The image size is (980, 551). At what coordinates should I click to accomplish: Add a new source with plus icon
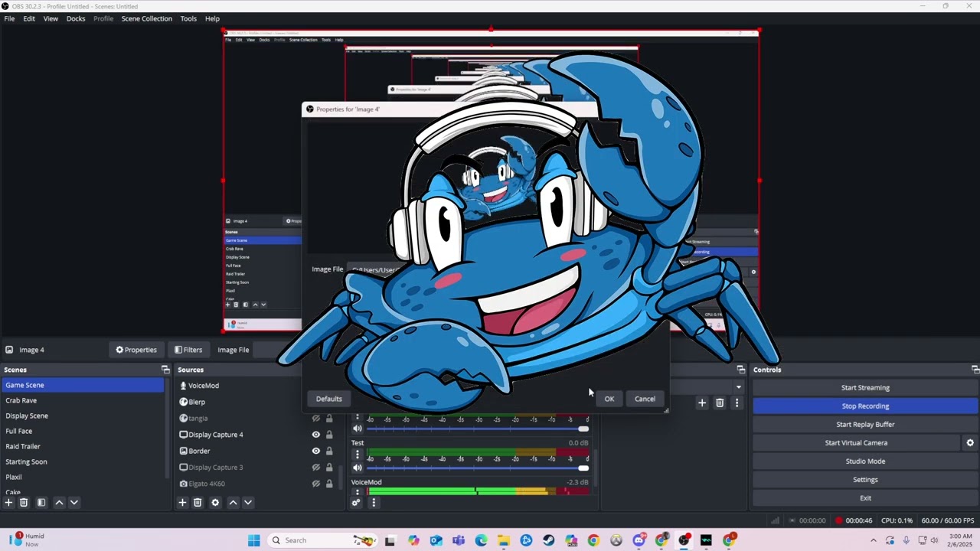click(182, 503)
